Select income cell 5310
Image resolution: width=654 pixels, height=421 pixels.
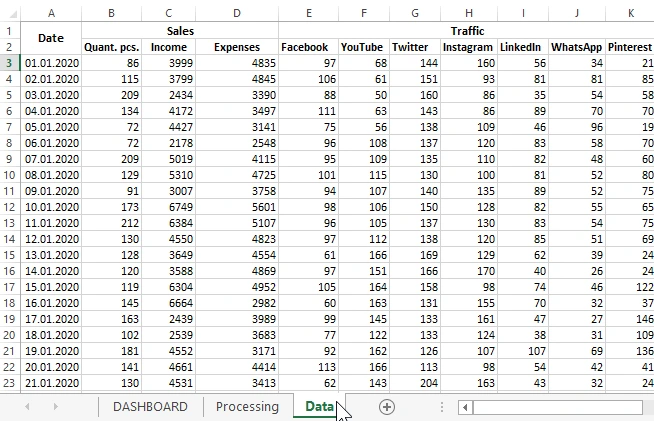[x=169, y=175]
